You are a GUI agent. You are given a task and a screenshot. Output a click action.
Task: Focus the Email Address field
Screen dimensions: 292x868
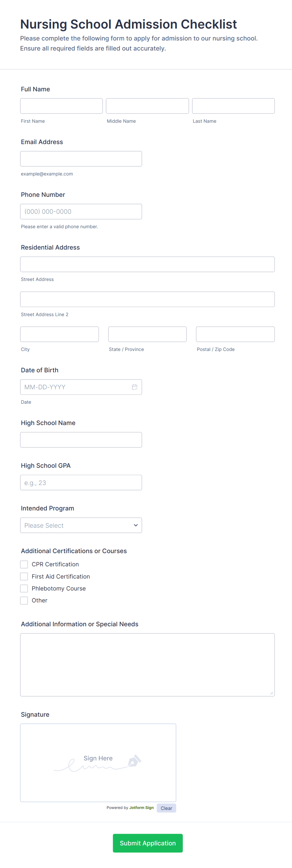click(81, 158)
